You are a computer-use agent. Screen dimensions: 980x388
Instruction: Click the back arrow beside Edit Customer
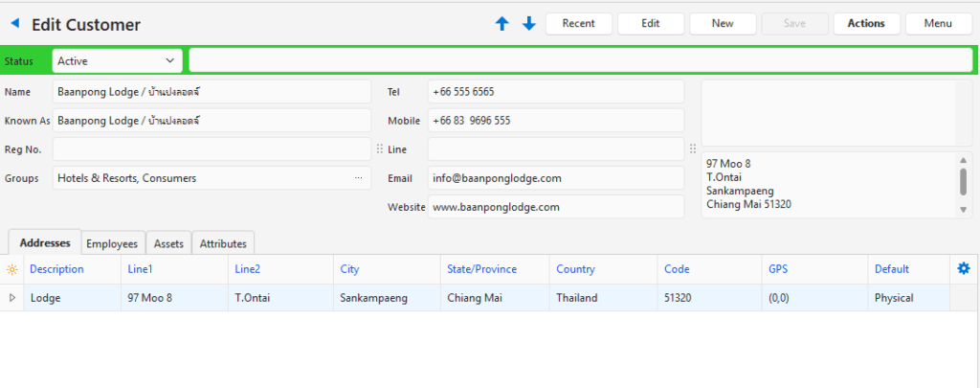point(14,24)
